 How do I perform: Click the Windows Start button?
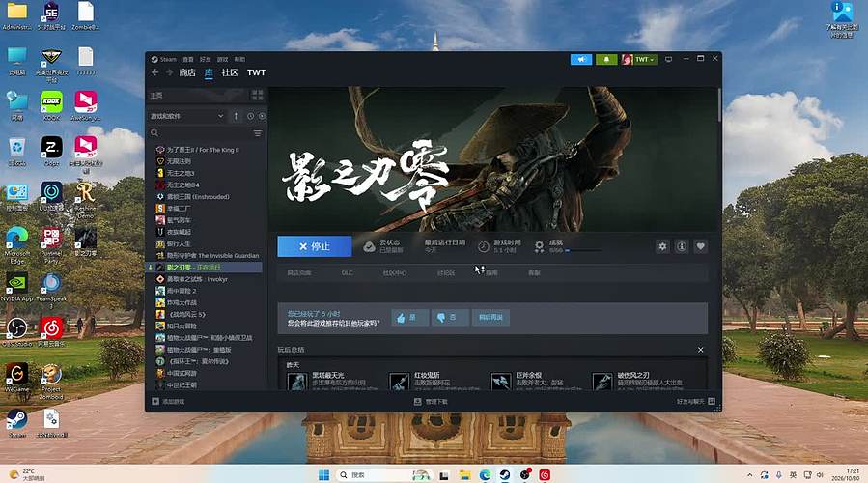[323, 474]
